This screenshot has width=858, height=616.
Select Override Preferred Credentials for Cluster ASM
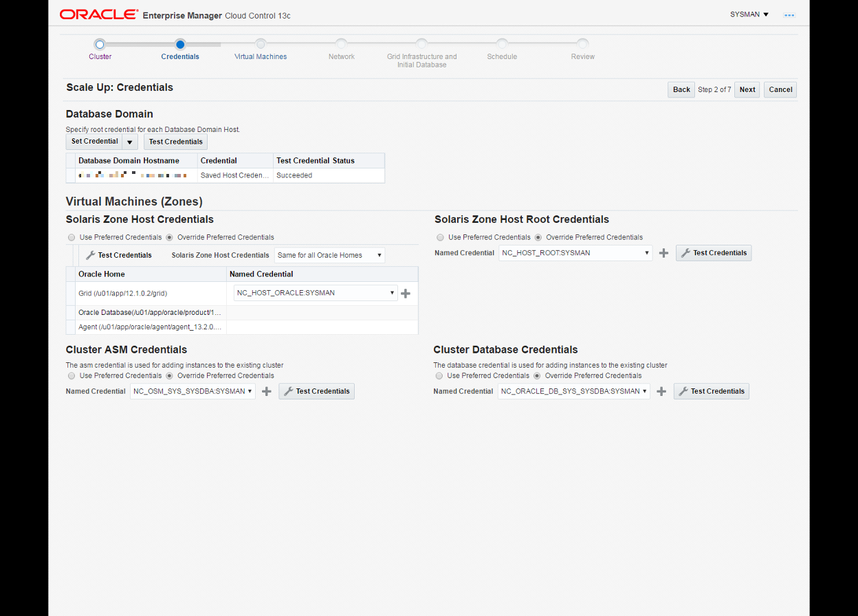point(169,376)
